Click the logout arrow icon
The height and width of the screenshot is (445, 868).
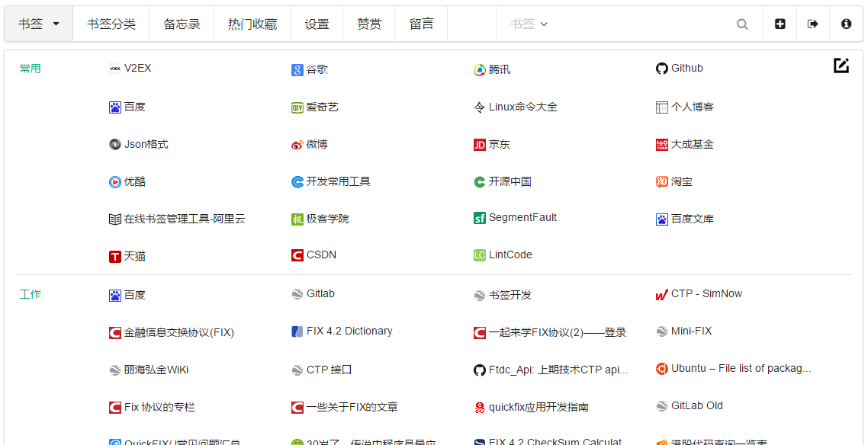813,24
